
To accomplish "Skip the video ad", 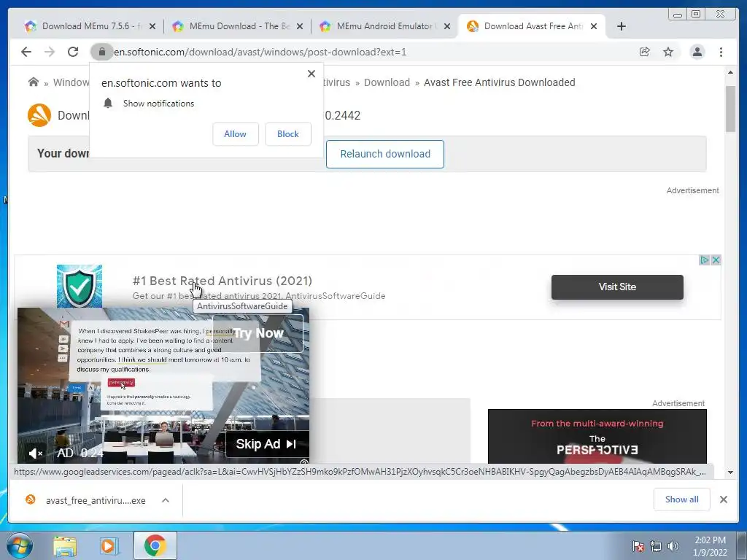I will coord(267,444).
